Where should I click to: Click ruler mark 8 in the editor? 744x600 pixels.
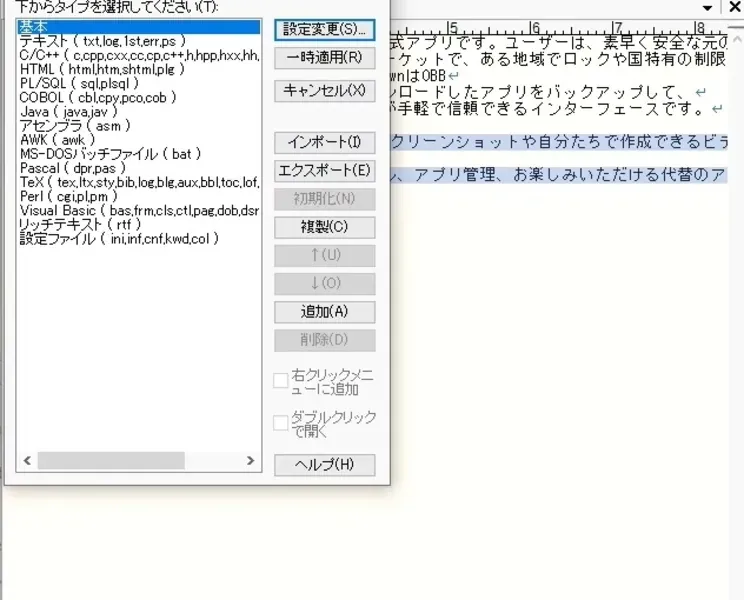coord(699,28)
